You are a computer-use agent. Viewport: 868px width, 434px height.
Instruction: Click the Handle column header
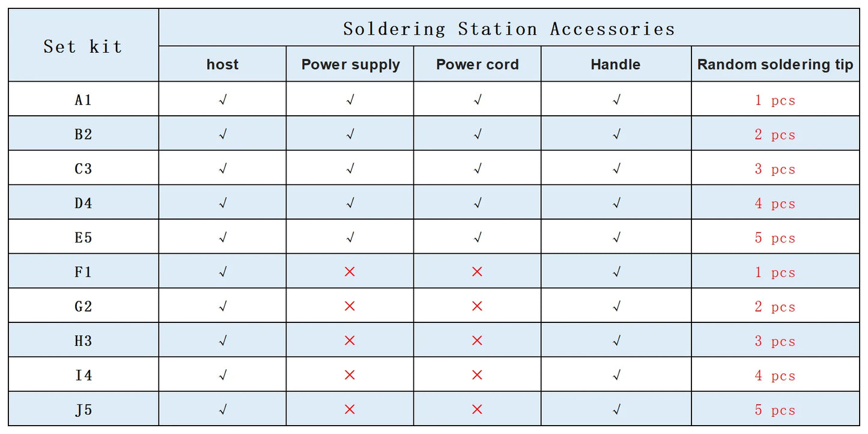click(616, 65)
